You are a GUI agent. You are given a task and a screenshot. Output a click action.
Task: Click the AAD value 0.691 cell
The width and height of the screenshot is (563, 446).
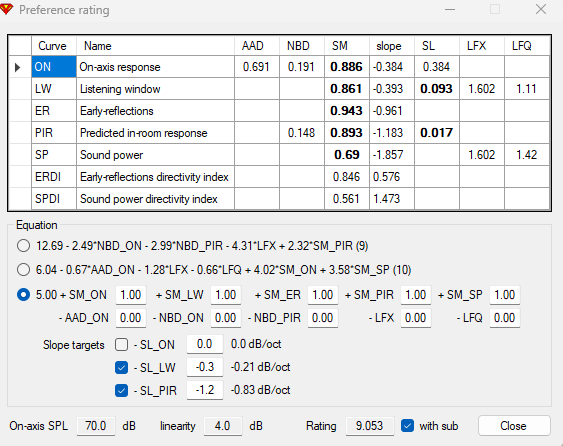click(x=257, y=67)
